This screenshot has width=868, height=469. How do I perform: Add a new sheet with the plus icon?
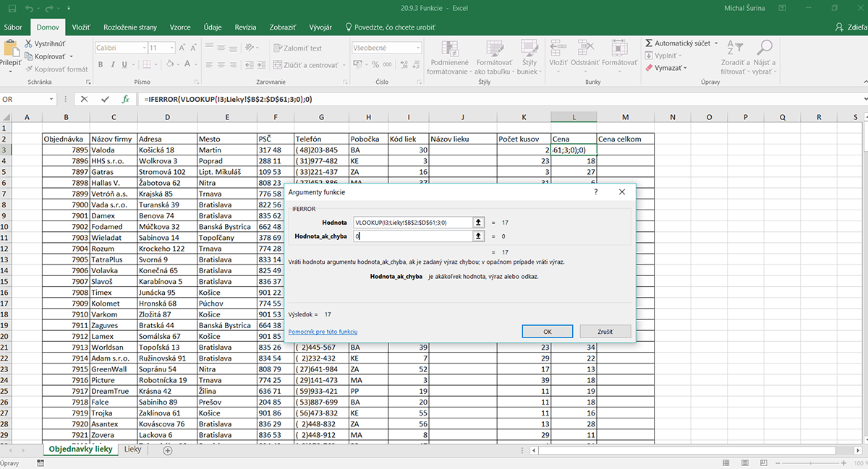168,450
